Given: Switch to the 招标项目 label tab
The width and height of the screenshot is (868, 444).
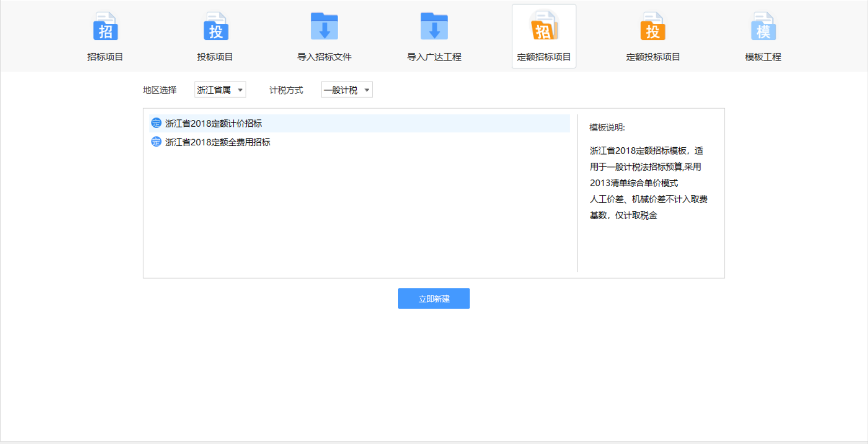Looking at the screenshot, I should point(105,57).
